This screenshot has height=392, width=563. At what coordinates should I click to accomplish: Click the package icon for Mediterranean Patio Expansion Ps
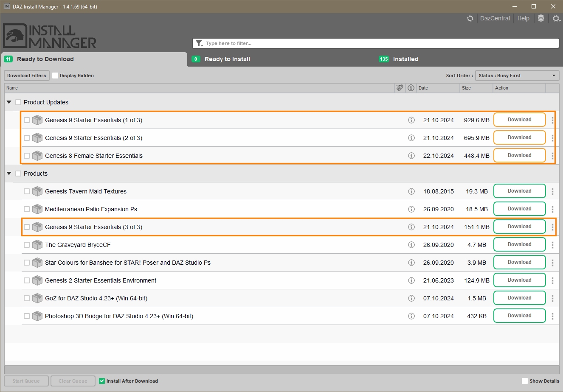(37, 209)
